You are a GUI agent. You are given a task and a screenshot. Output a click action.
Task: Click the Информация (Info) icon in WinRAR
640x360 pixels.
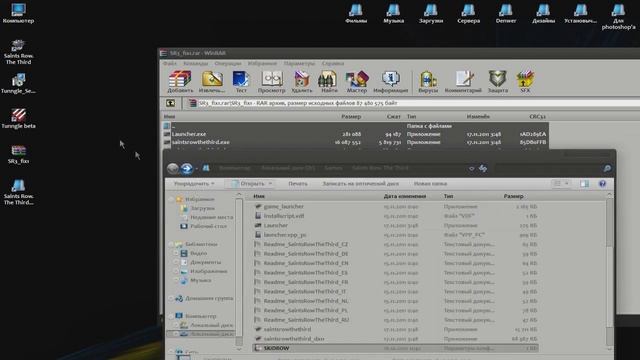(x=391, y=82)
